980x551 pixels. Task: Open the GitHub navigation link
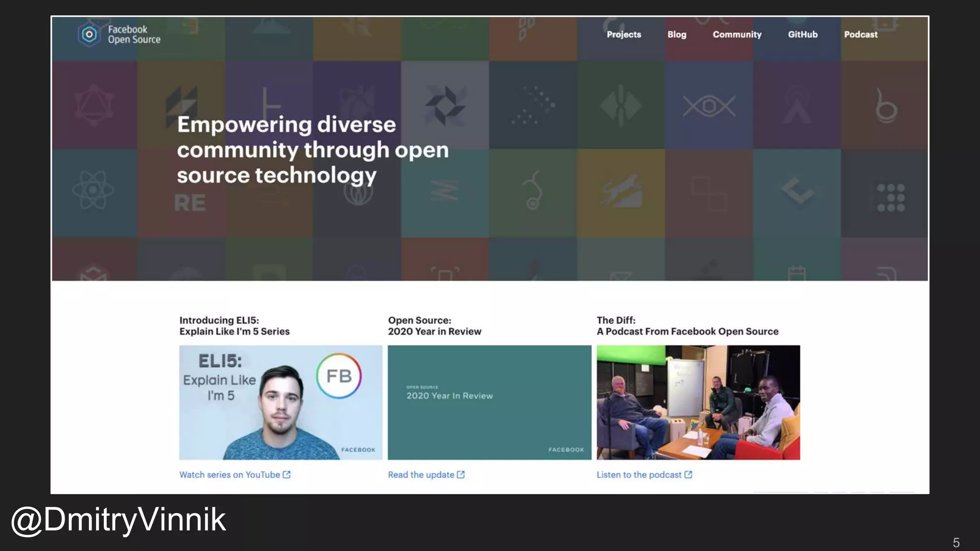pos(802,34)
